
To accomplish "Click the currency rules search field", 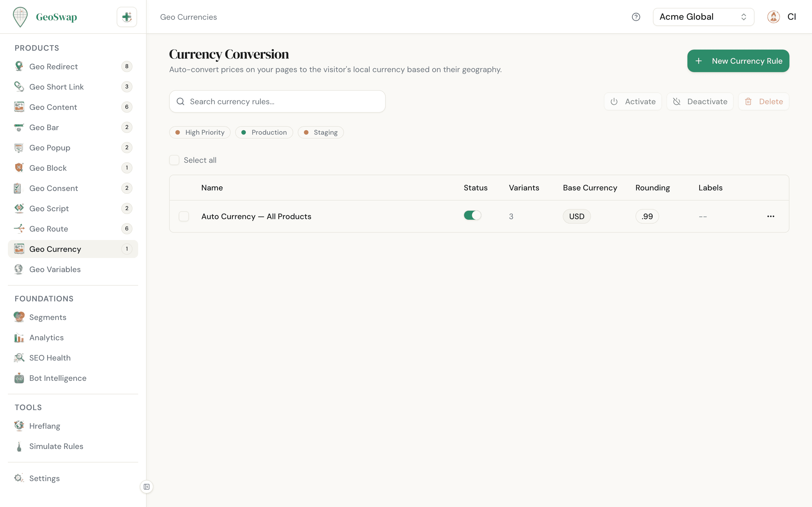I will click(x=277, y=101).
